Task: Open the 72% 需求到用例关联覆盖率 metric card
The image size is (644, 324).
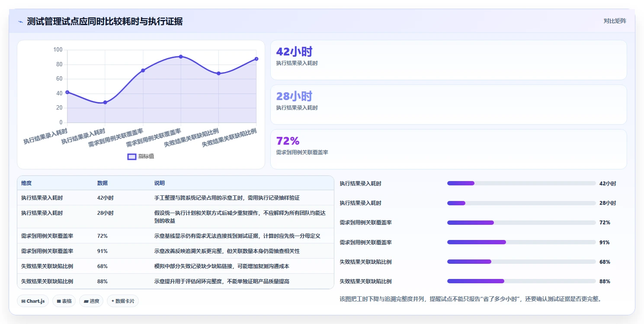Action: coord(449,149)
